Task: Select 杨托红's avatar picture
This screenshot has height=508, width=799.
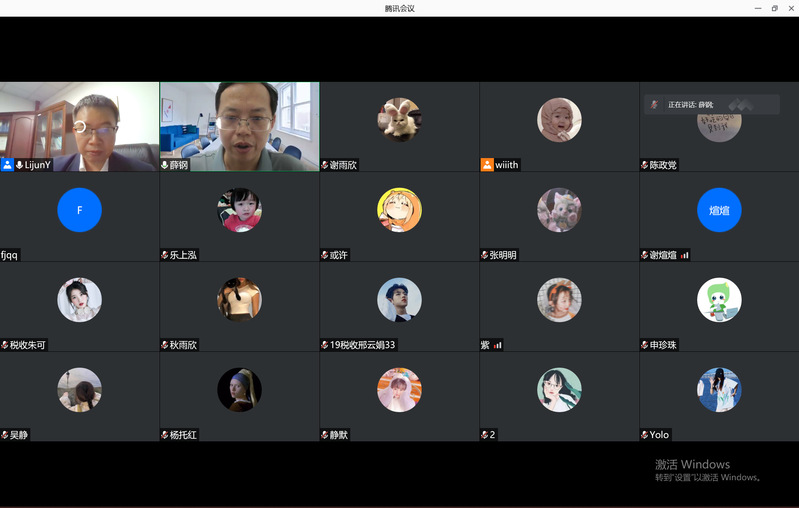Action: (x=239, y=390)
